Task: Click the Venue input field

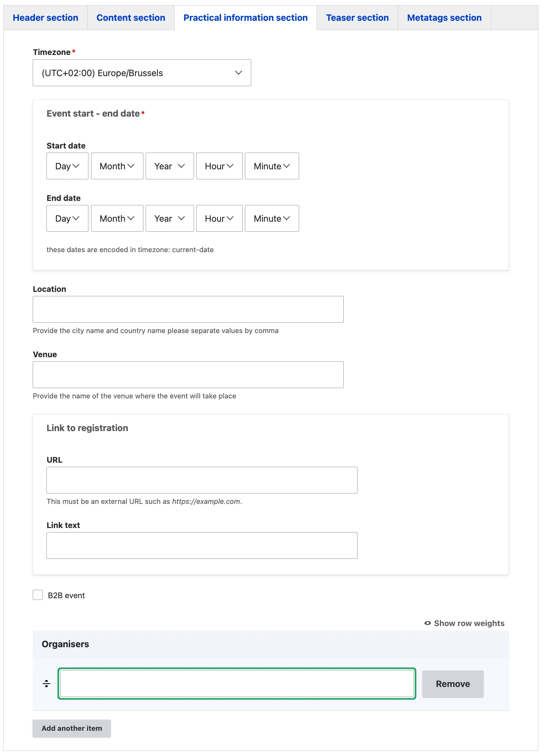Action: (x=188, y=375)
